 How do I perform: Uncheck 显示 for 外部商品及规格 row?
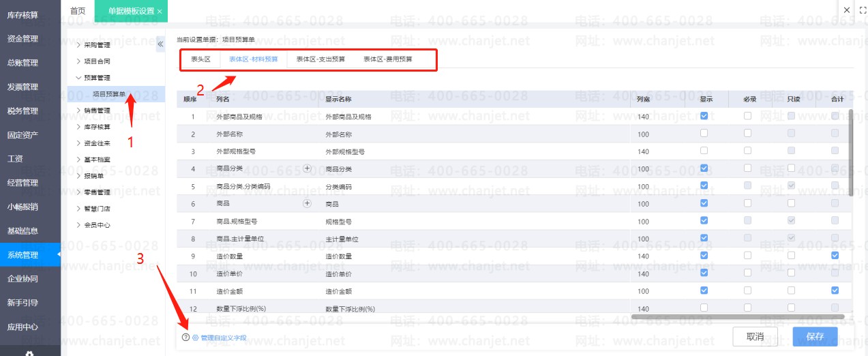[x=704, y=115]
